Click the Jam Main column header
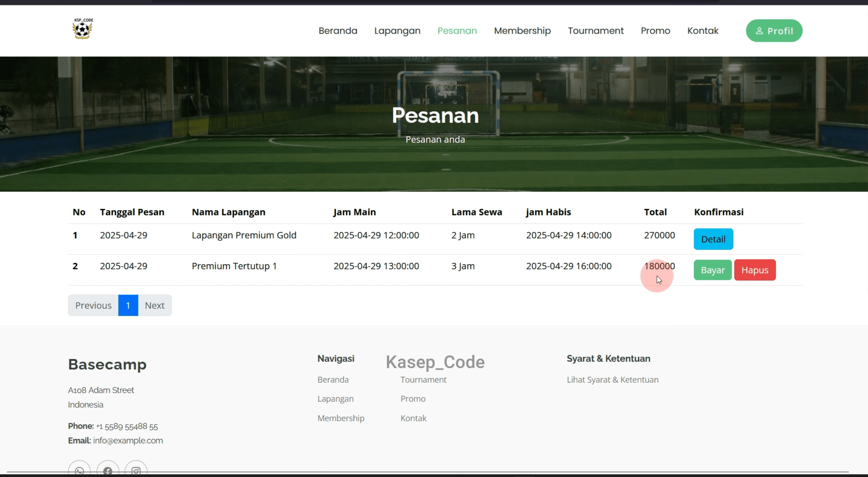868x477 pixels. [x=354, y=212]
